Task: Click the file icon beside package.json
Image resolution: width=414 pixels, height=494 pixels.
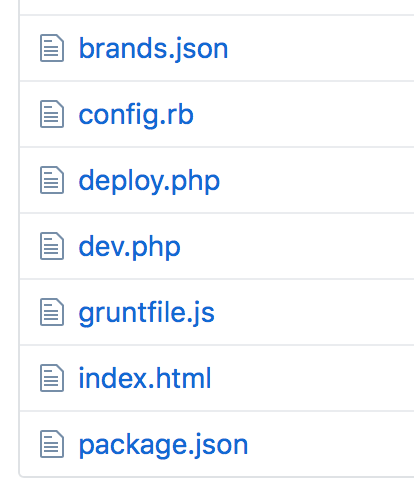Action: 52,444
